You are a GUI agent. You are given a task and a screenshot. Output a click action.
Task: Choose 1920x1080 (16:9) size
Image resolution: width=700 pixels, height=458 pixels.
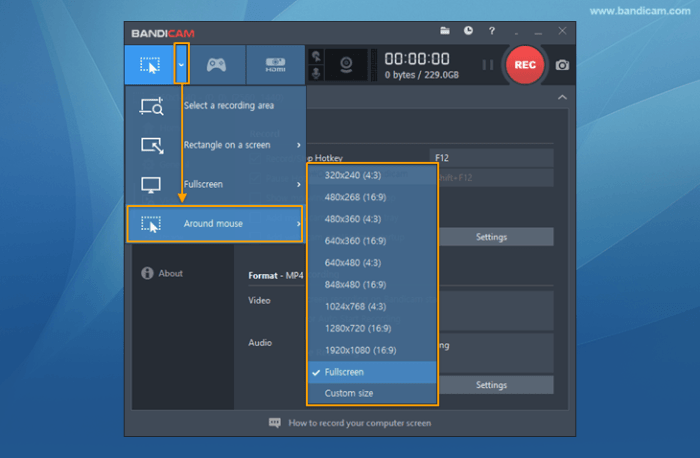pos(372,350)
